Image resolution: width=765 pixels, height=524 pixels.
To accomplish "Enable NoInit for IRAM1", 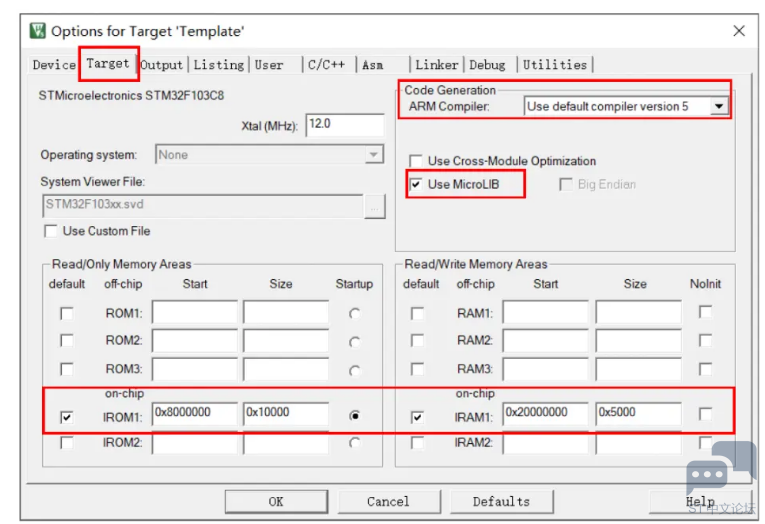I will [705, 414].
